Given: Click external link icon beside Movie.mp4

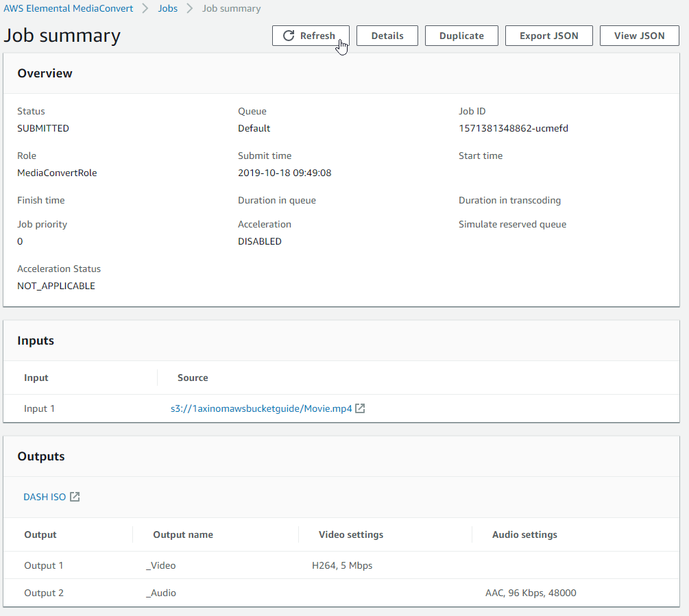Looking at the screenshot, I should click(360, 408).
